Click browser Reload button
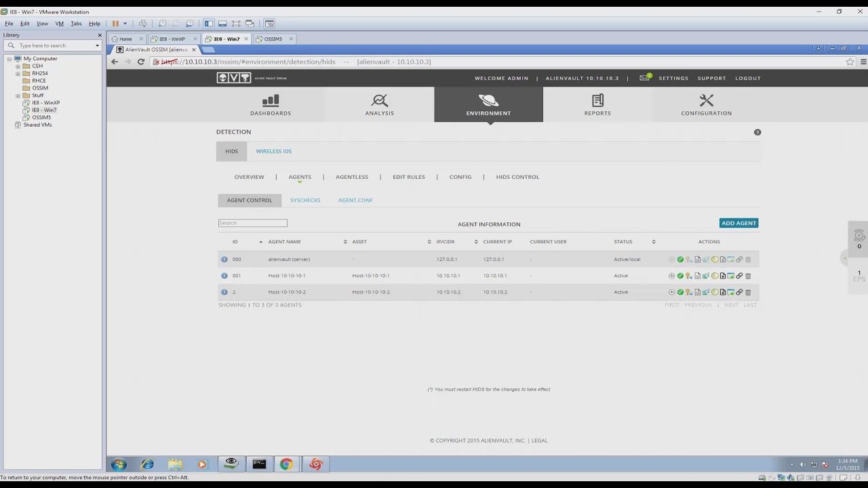 [141, 62]
